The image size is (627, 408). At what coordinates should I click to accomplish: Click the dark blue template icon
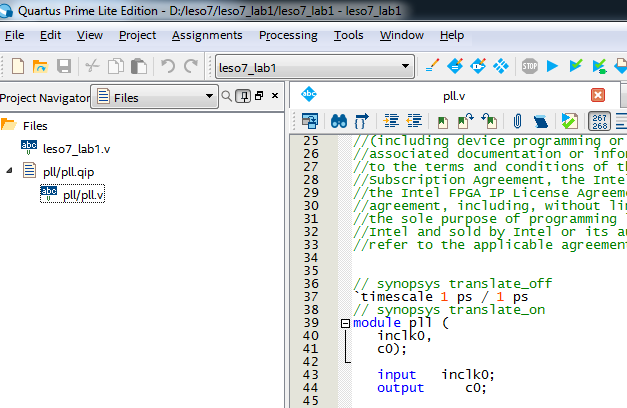[541, 121]
